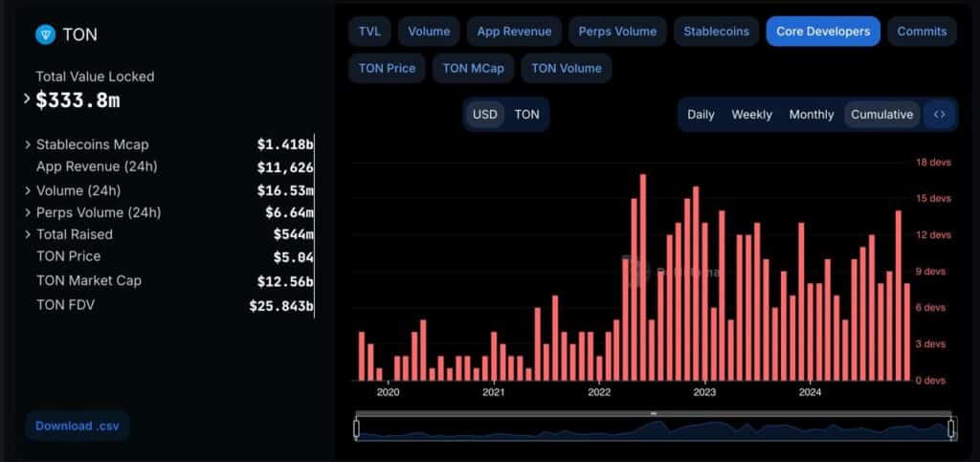Click the TON Market Cap label
Viewport: 980px width, 462px height.
[x=89, y=280]
